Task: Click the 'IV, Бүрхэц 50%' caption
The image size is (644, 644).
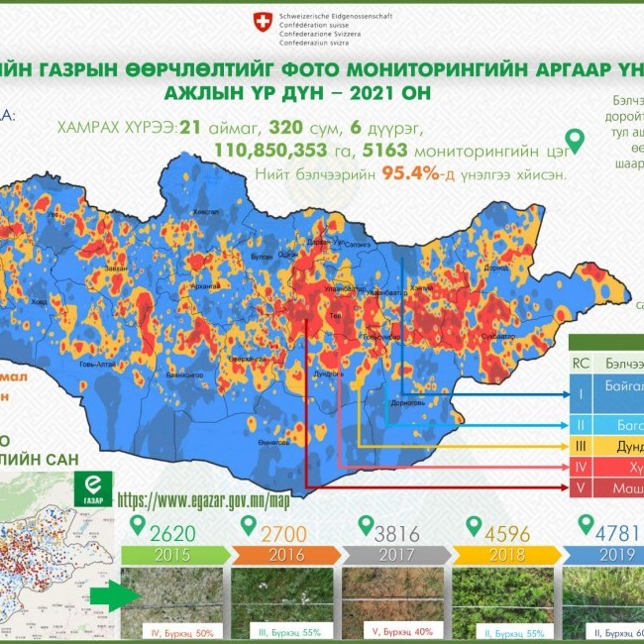Action: click(182, 633)
